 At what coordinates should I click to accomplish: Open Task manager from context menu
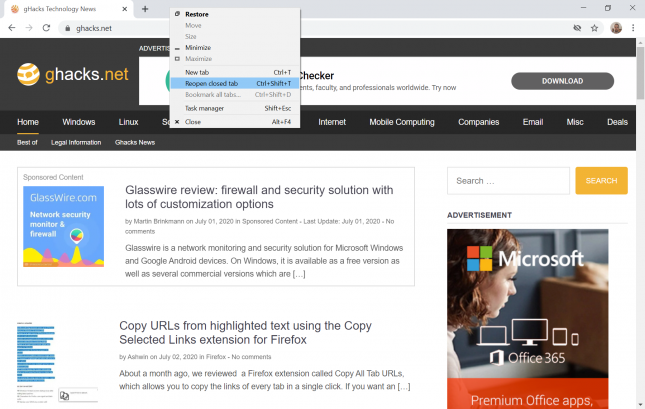[235, 108]
